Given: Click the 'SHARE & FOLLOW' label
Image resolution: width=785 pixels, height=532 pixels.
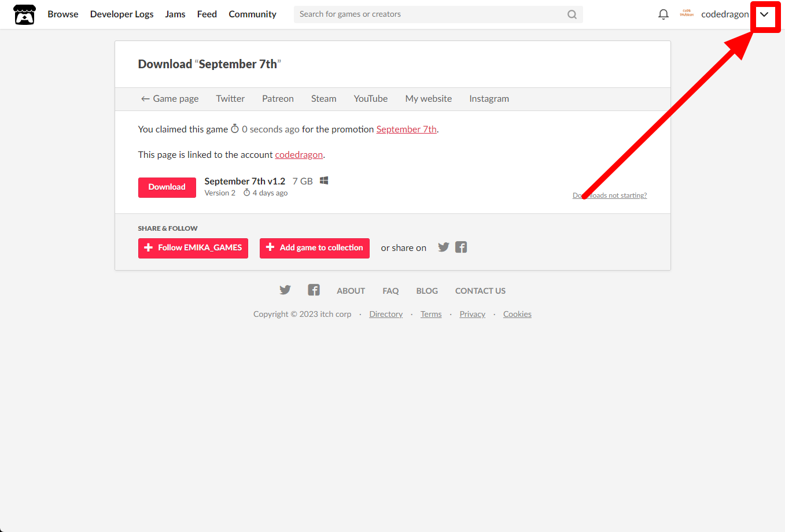Looking at the screenshot, I should [x=168, y=228].
